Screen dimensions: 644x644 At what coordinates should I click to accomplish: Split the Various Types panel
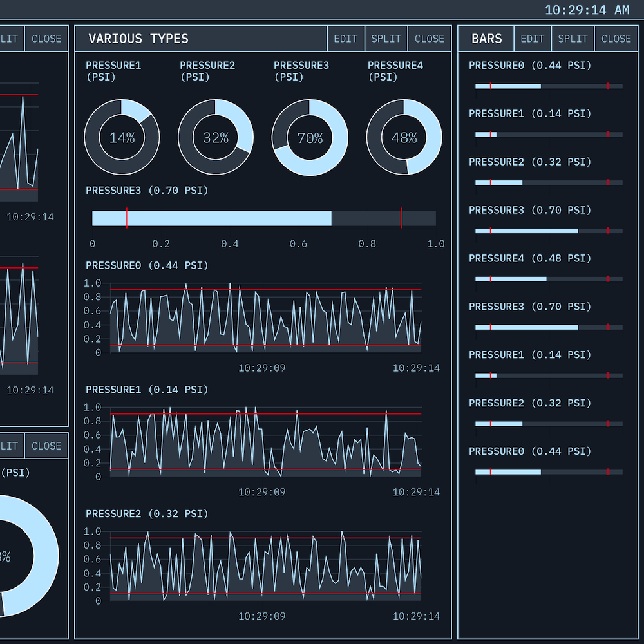click(386, 39)
